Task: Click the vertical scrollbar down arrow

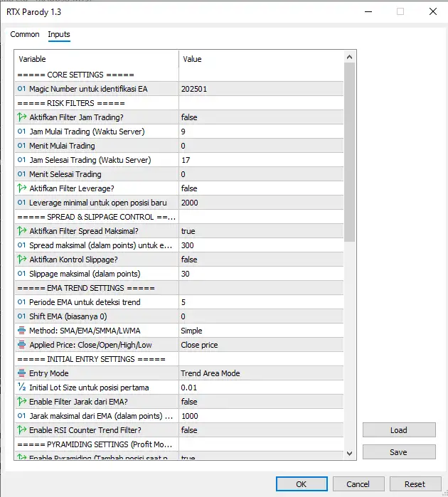Action: coord(350,453)
